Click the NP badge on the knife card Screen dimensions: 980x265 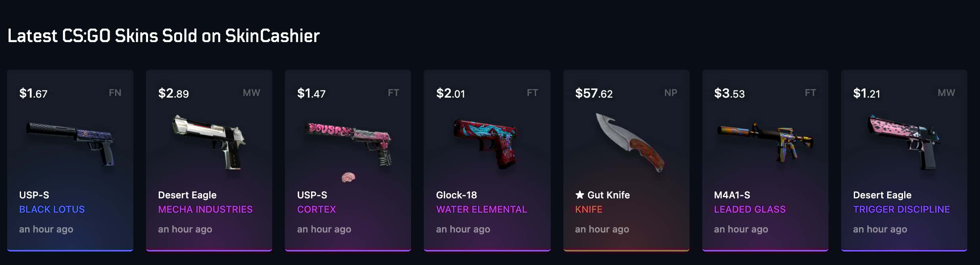(x=671, y=93)
